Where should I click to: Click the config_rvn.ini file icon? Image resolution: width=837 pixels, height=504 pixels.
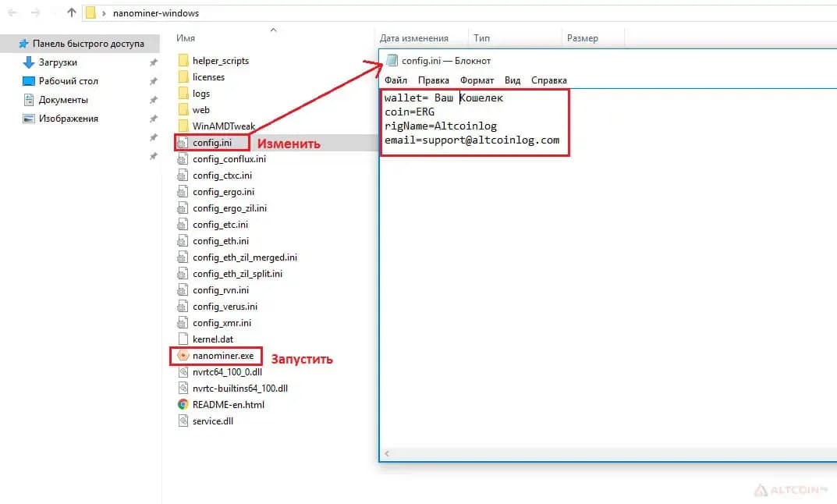[x=183, y=290]
